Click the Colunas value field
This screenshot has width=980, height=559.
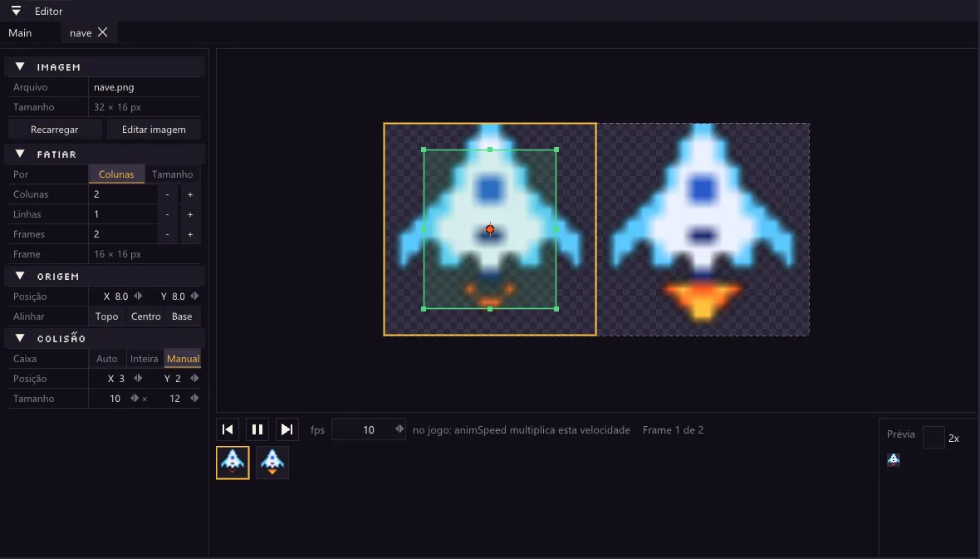pyautogui.click(x=123, y=194)
